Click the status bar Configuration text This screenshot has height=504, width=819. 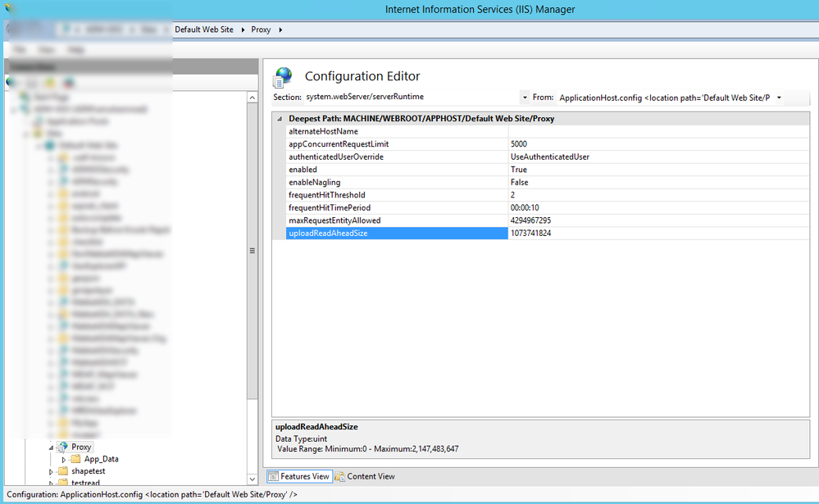152,495
